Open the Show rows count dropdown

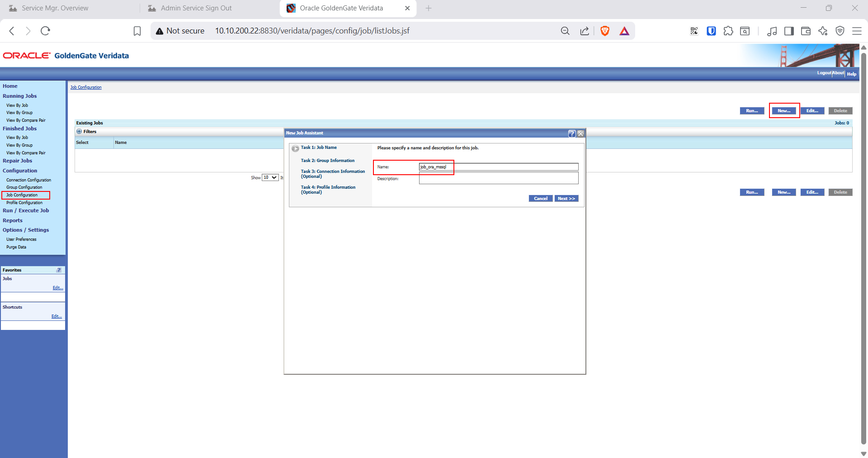tap(270, 177)
